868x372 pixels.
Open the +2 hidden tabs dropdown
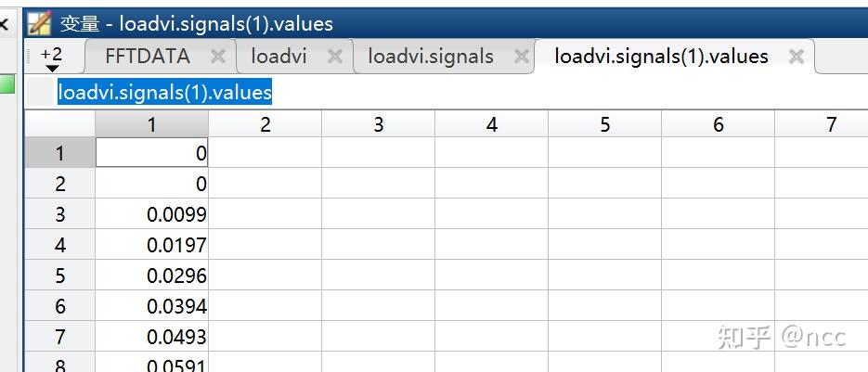click(x=52, y=59)
